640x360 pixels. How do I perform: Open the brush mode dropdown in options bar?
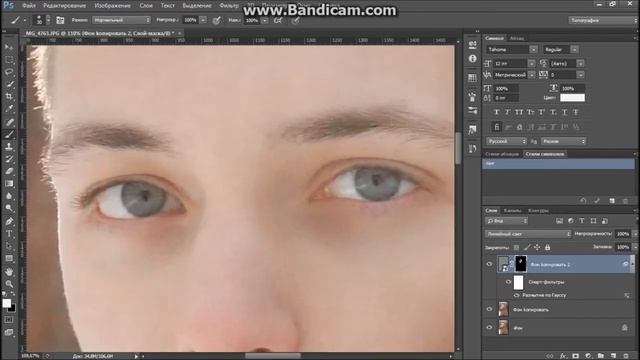[121, 20]
